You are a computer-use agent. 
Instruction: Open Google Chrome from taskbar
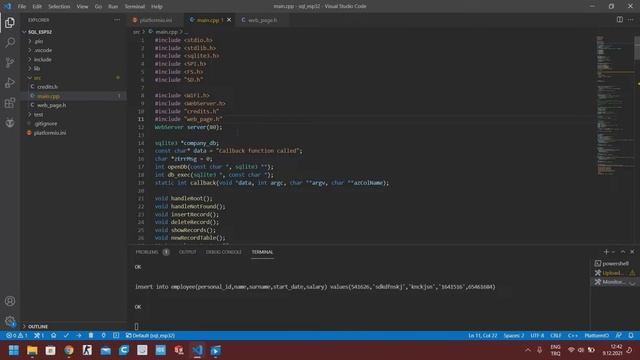pyautogui.click(x=69, y=350)
